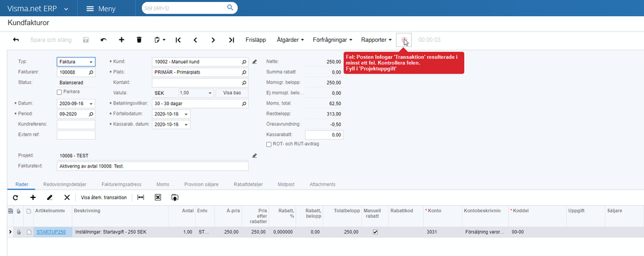Toggle the Parkera checkbox

point(59,92)
